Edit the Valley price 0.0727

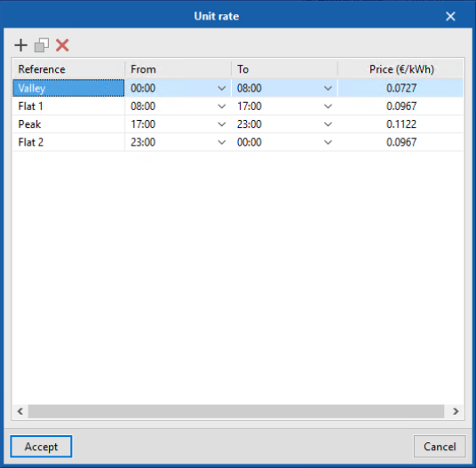tap(401, 88)
